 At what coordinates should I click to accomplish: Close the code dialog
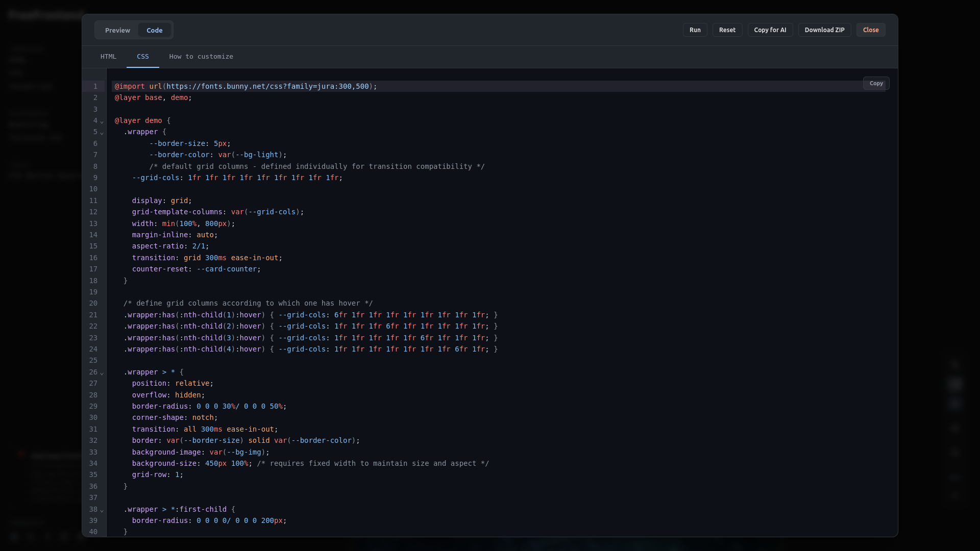pyautogui.click(x=871, y=30)
